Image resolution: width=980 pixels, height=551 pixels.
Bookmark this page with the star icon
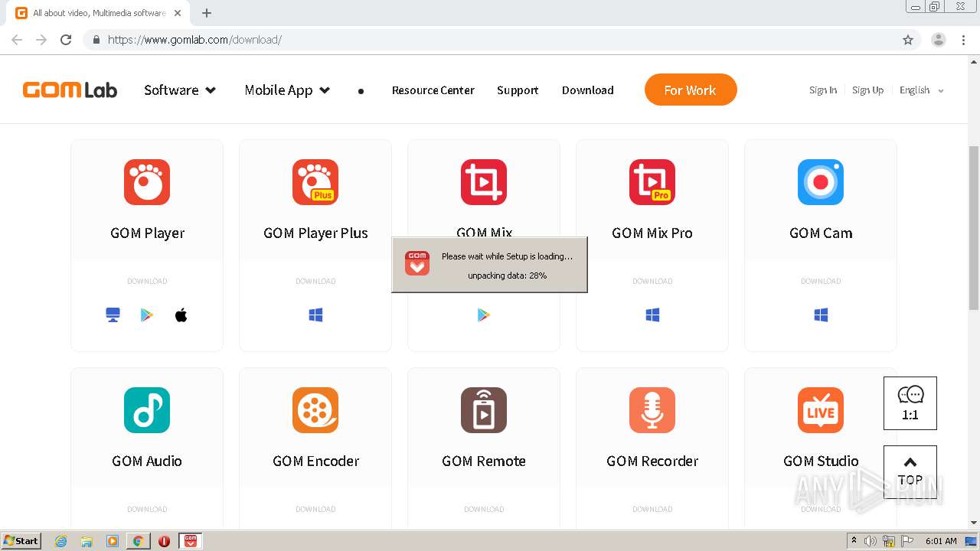pos(908,40)
